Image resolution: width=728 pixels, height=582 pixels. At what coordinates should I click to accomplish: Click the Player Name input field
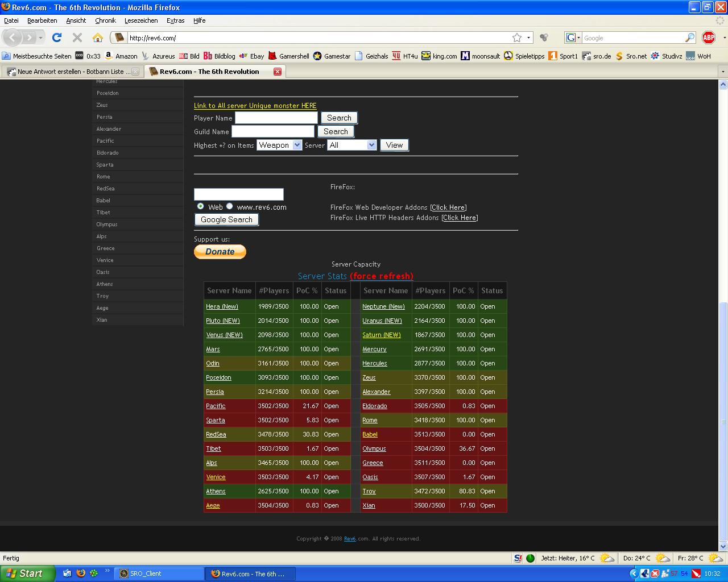click(x=276, y=118)
